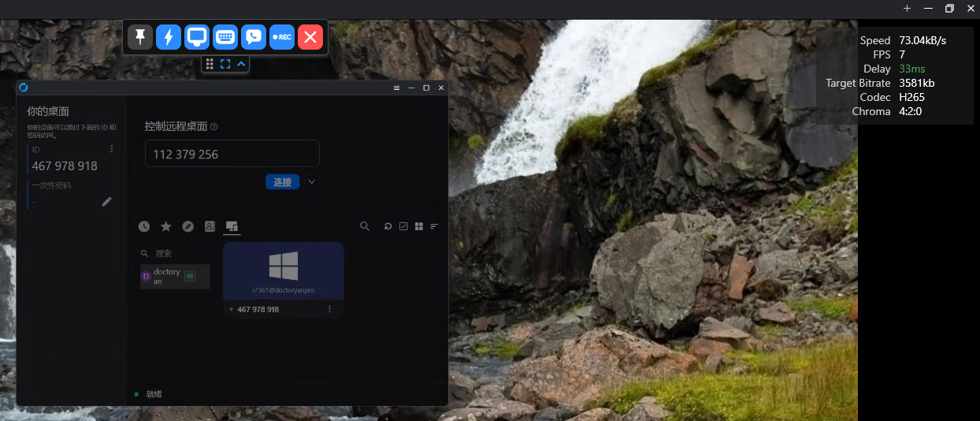Switch to the favorites star tab

(166, 226)
